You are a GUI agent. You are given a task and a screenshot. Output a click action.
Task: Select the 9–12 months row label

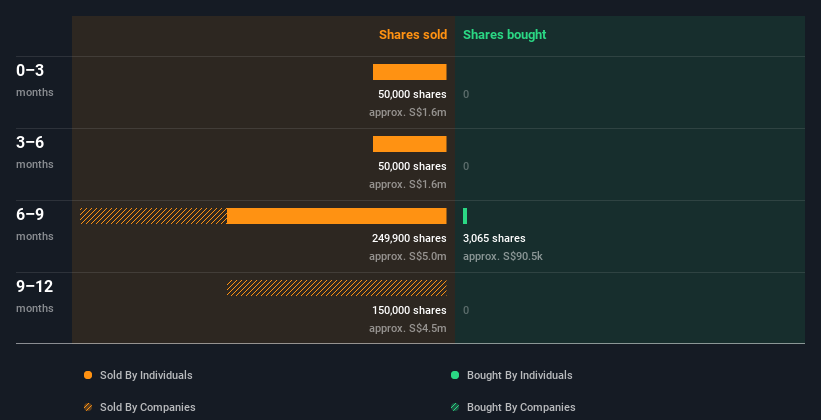tap(35, 294)
